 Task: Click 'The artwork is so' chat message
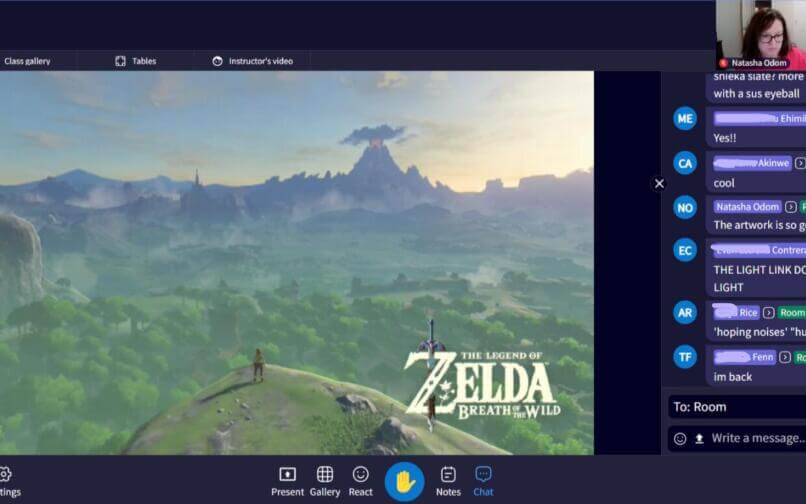[x=759, y=225]
